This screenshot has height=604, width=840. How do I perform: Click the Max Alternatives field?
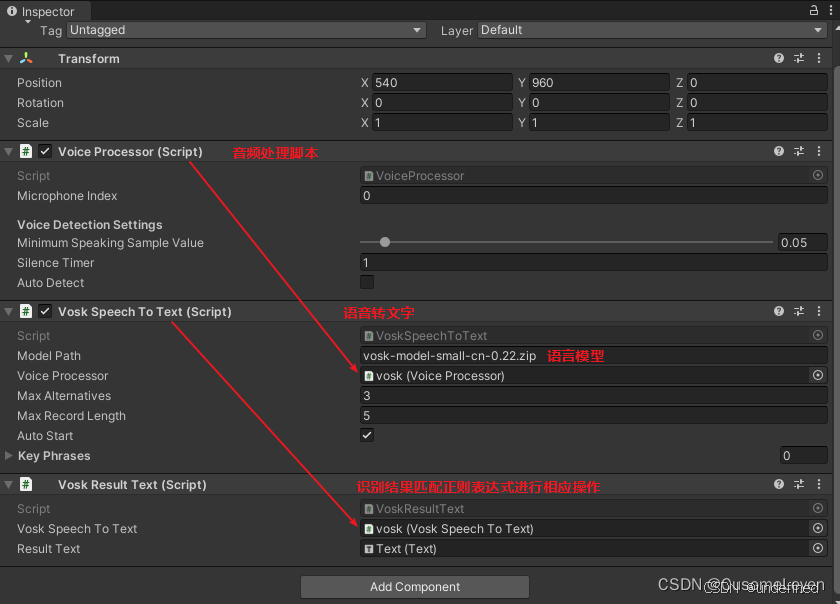[594, 396]
